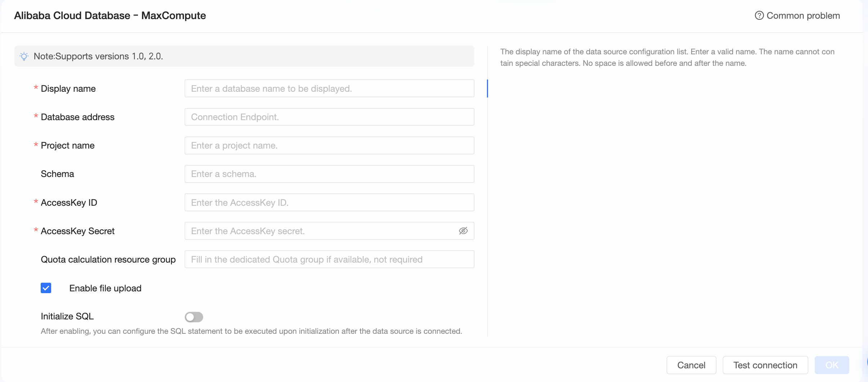This screenshot has width=868, height=382.
Task: Turn on the Initialize SQL switch
Action: click(x=194, y=317)
